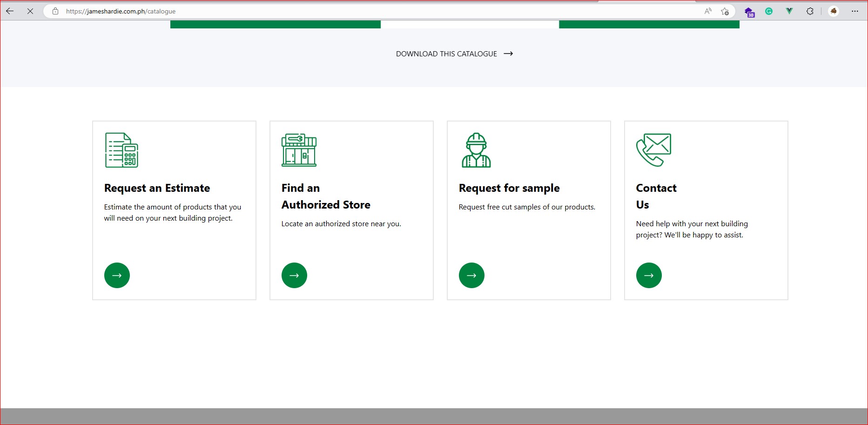
Task: Click the Find an Authorized Store shop icon
Action: [x=299, y=150]
